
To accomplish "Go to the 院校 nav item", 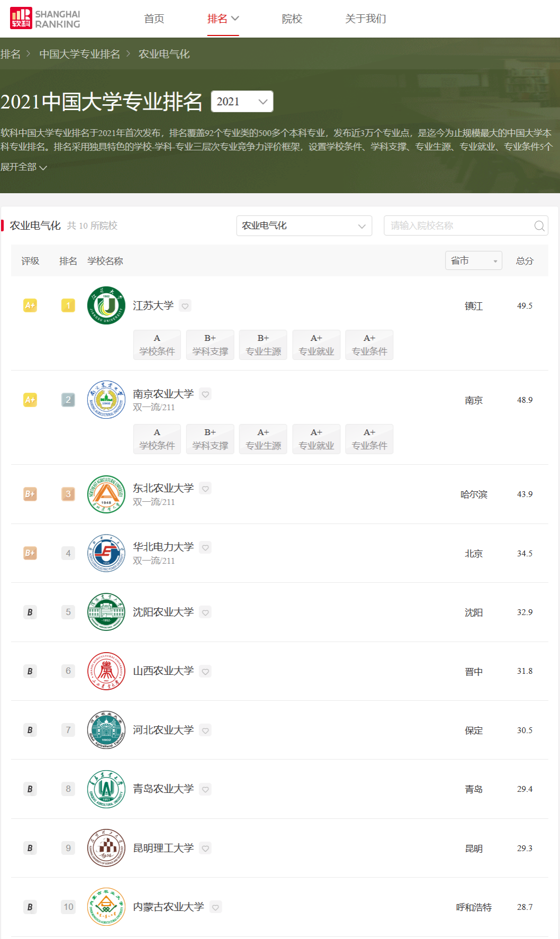I will [292, 19].
